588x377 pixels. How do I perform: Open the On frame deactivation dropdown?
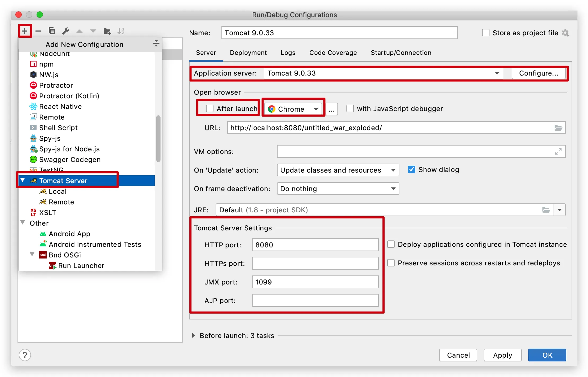tap(338, 188)
